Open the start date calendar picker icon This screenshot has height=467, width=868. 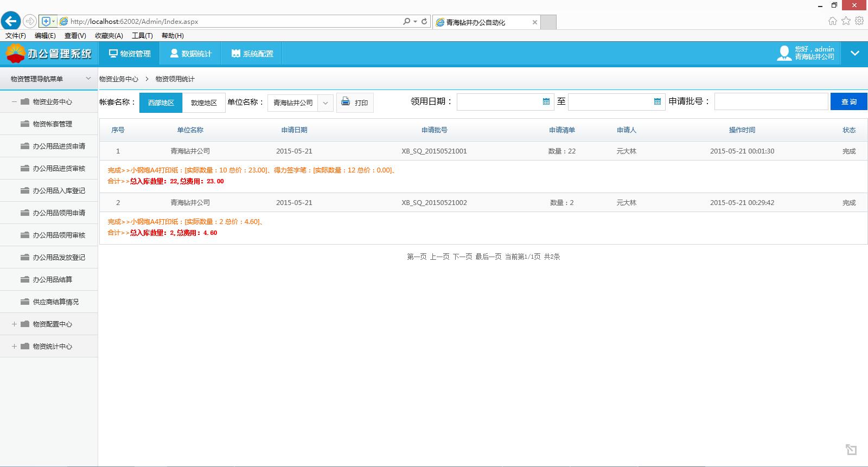(x=546, y=101)
